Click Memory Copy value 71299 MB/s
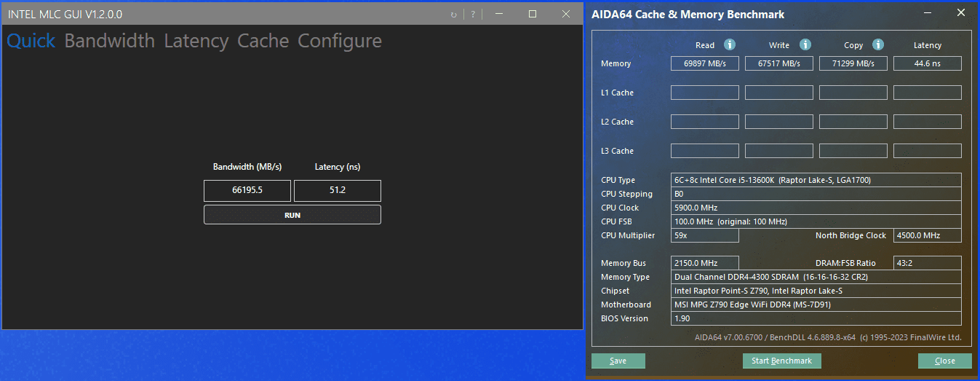Screen dimensions: 980x381 click(853, 63)
